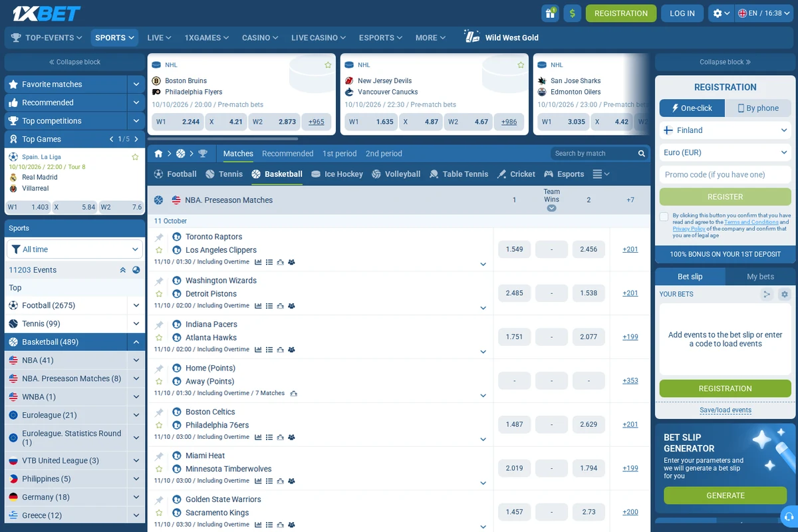This screenshot has width=798, height=532.
Task: Click the search magnifier in match search
Action: tap(642, 154)
